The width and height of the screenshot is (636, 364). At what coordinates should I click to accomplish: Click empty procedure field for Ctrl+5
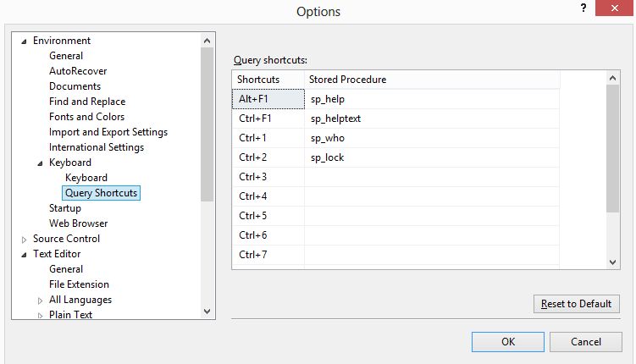tap(432, 216)
